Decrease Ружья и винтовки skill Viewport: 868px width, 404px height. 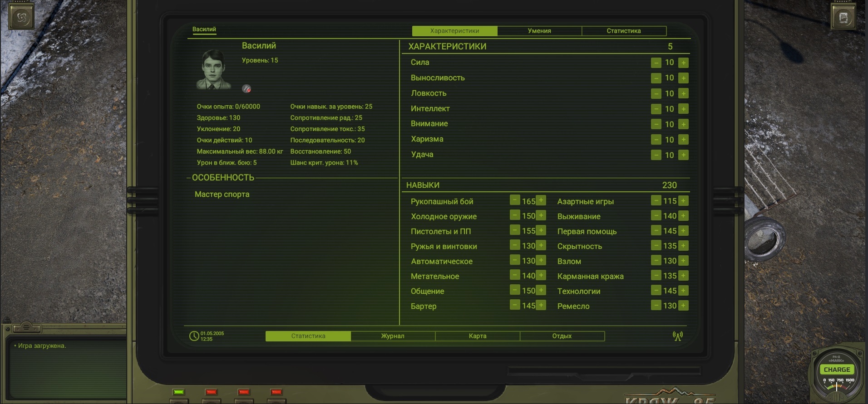tap(515, 245)
